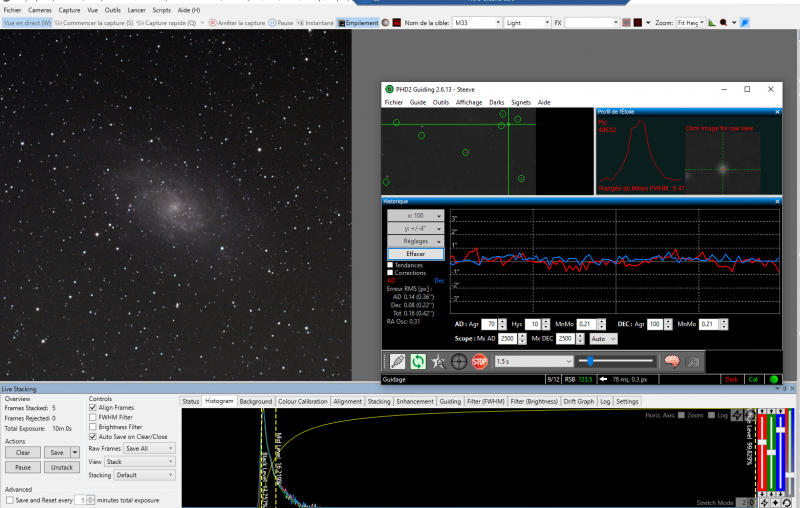Click the crosshair begin guiding icon

(459, 362)
